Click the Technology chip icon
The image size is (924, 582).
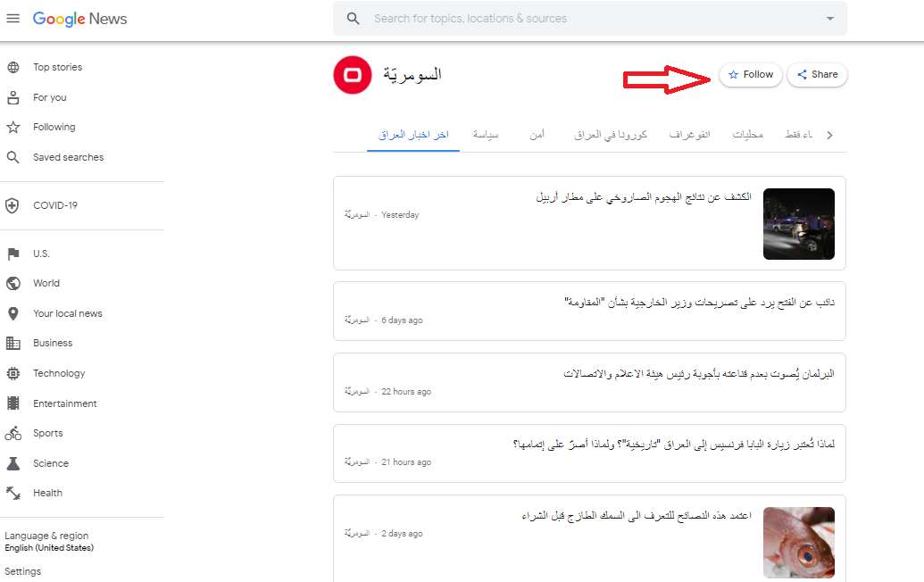tap(13, 374)
